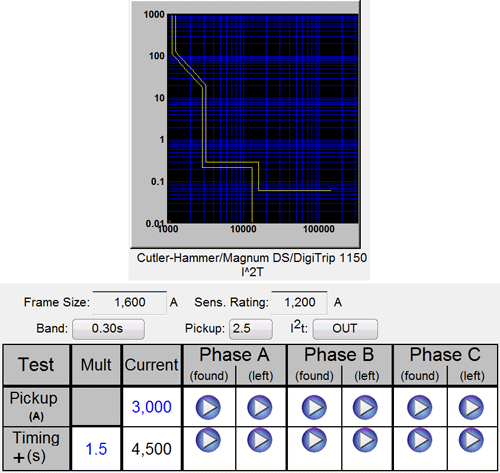Select the Pickup Current 3,000 value
The height and width of the screenshot is (473, 500).
[152, 407]
